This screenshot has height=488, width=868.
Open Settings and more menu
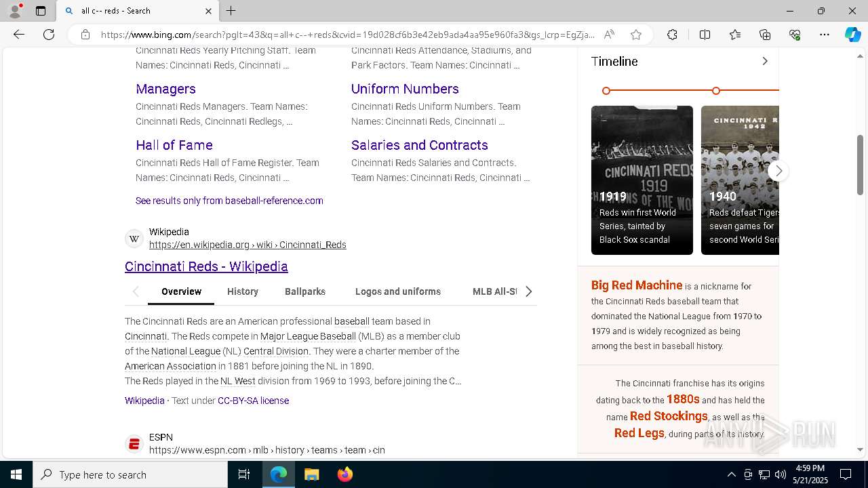tap(825, 35)
